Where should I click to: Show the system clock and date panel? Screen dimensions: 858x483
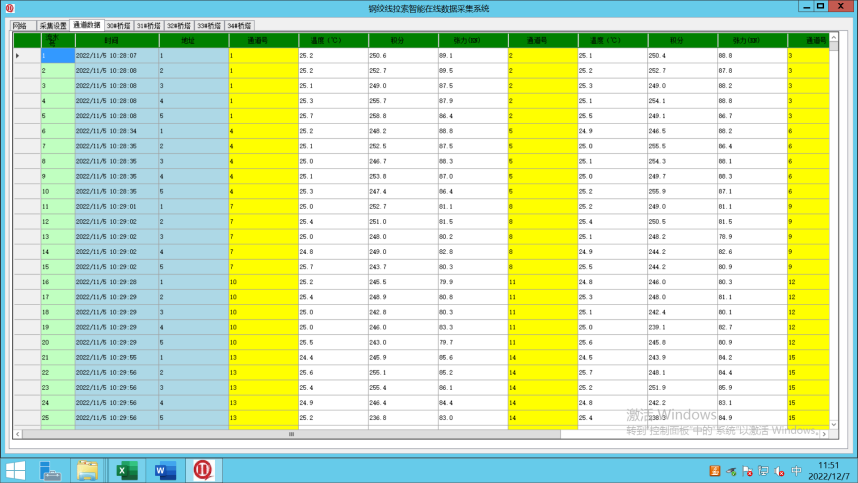click(829, 469)
